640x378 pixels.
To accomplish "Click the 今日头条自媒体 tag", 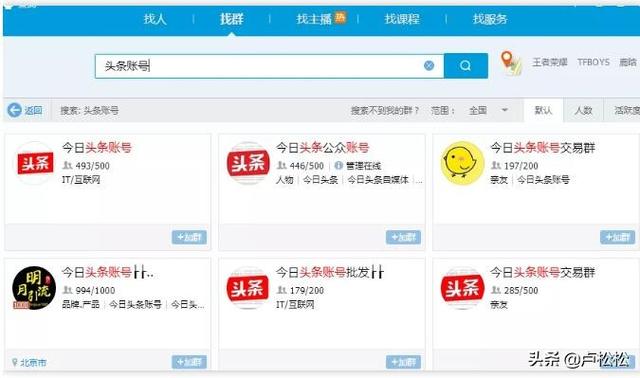I will (378, 180).
